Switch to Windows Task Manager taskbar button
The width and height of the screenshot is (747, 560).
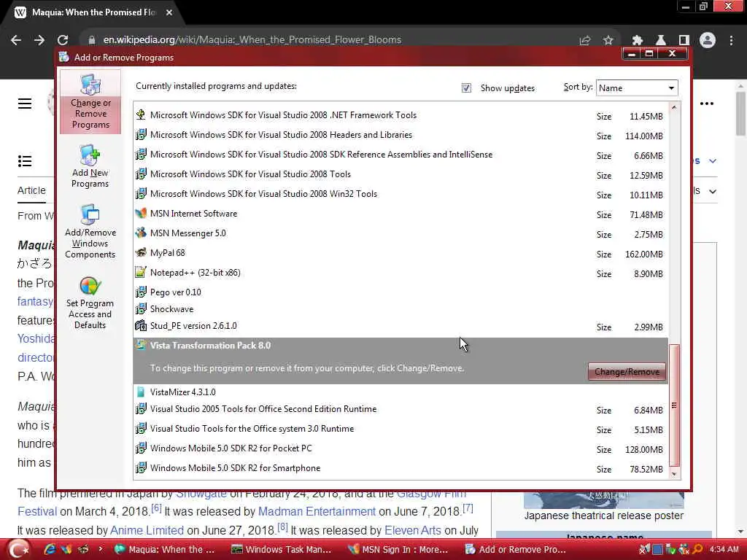point(282,549)
